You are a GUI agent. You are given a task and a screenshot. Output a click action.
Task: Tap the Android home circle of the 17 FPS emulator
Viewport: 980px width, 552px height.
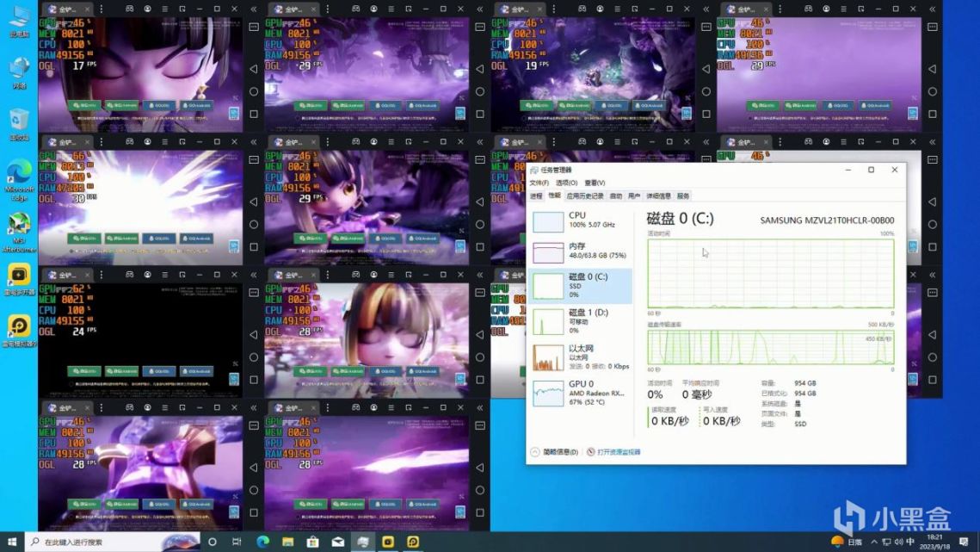coord(254,91)
